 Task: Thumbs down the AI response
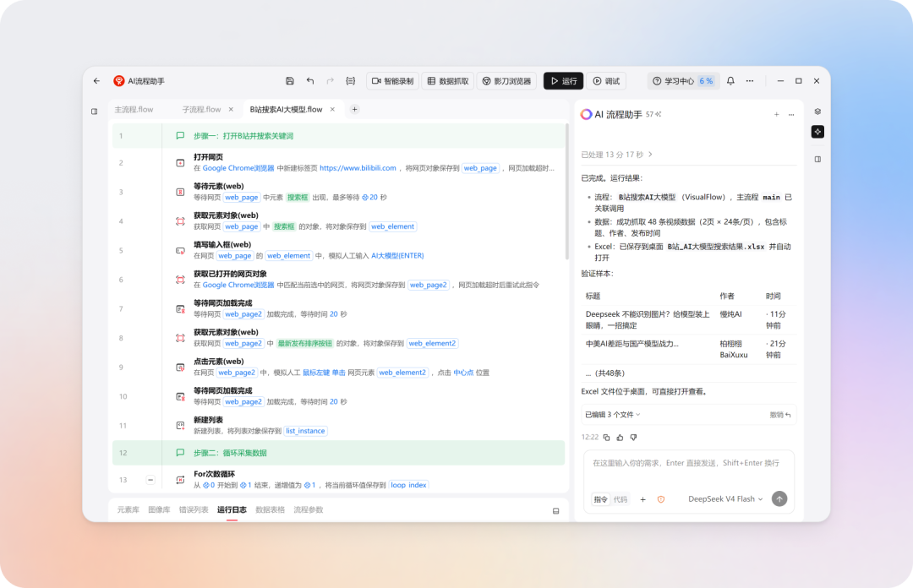click(x=633, y=438)
